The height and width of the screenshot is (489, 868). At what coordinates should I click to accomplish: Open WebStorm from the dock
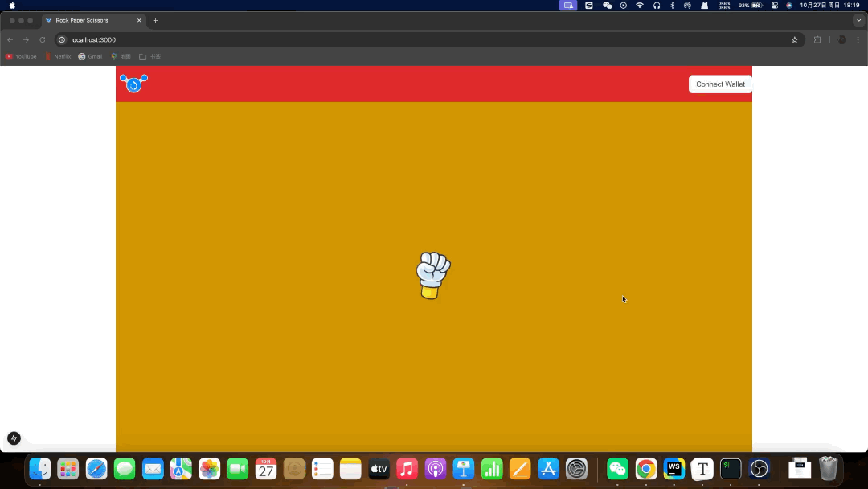[x=674, y=469]
